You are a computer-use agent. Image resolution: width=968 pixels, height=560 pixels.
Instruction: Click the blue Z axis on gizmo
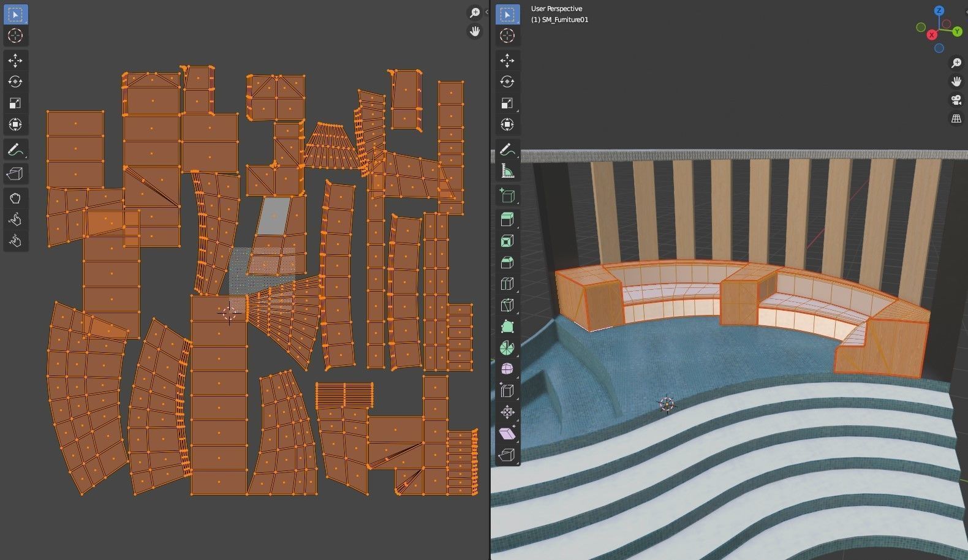pyautogui.click(x=939, y=11)
